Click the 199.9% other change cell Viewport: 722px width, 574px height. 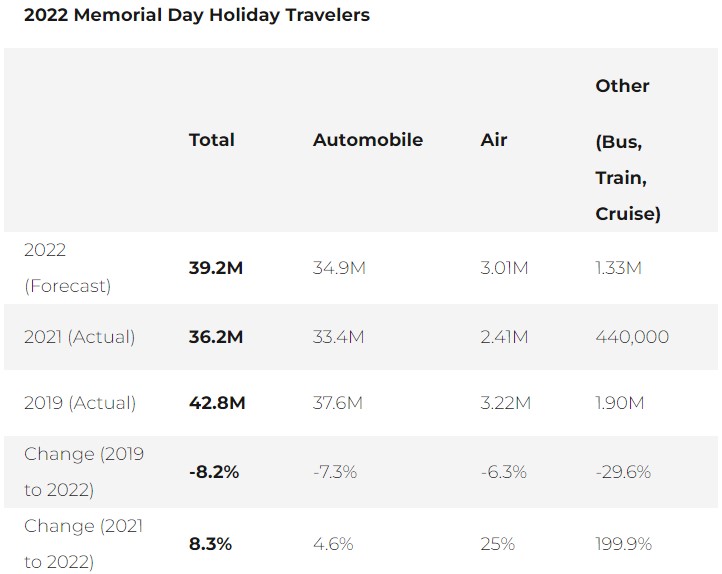tap(623, 544)
